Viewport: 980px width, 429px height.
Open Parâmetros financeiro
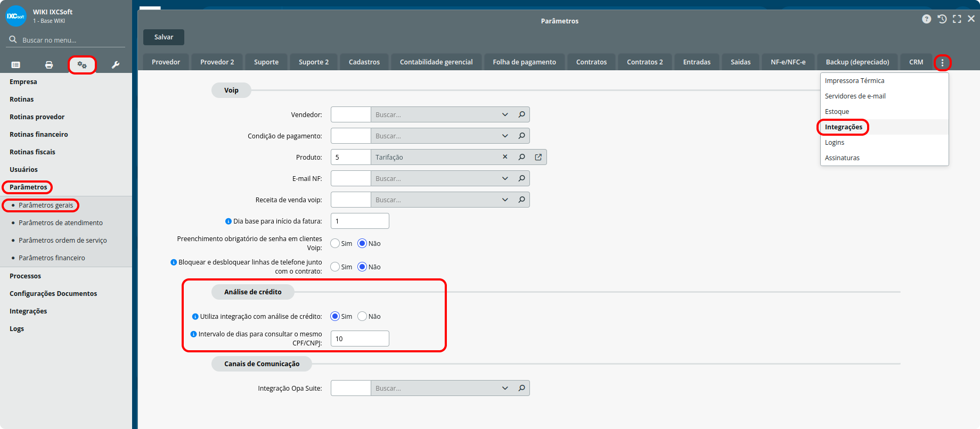point(52,258)
